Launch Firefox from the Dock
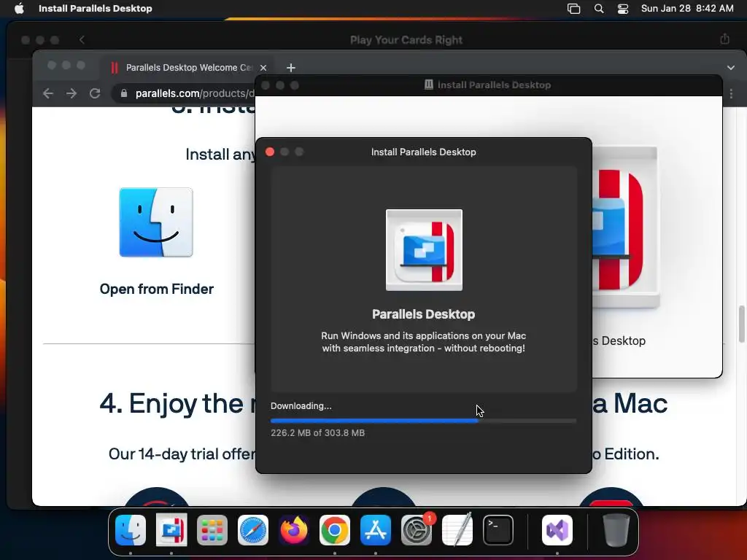Image resolution: width=747 pixels, height=560 pixels. click(x=294, y=530)
